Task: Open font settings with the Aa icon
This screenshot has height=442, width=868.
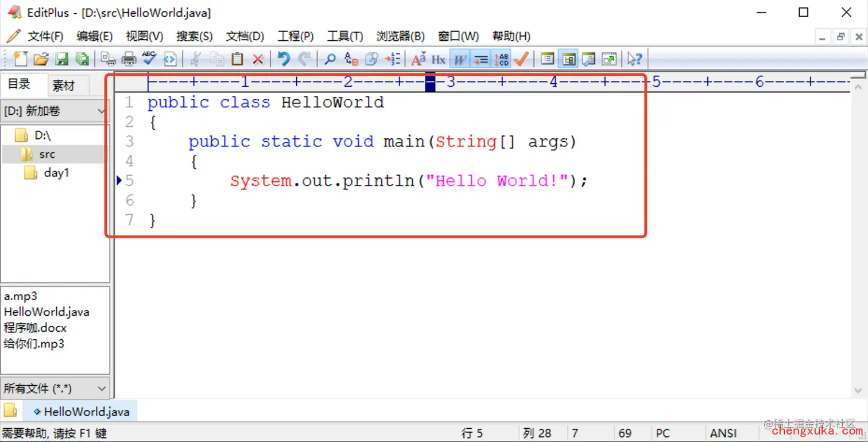Action: pos(418,59)
